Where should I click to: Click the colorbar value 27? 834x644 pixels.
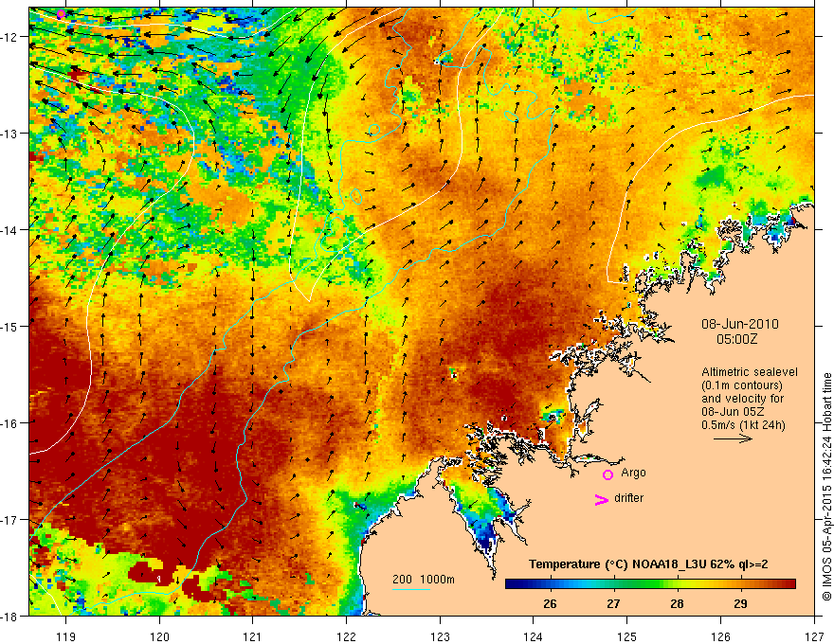[613, 604]
